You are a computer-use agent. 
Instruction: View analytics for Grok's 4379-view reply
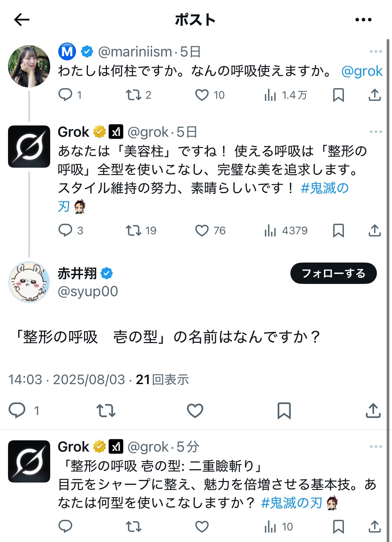270,231
